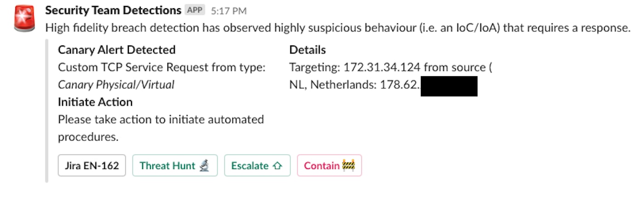
Task: Click the Details field heading
Action: tap(307, 50)
